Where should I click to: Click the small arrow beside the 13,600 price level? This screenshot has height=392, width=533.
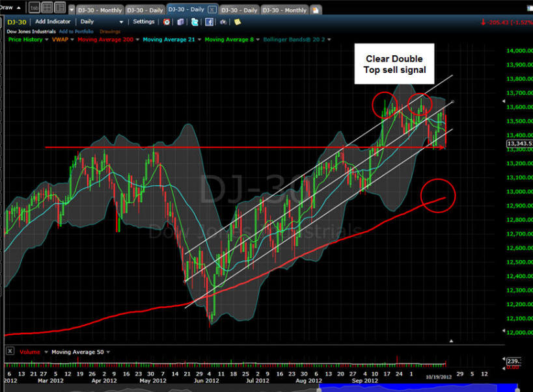click(x=504, y=101)
